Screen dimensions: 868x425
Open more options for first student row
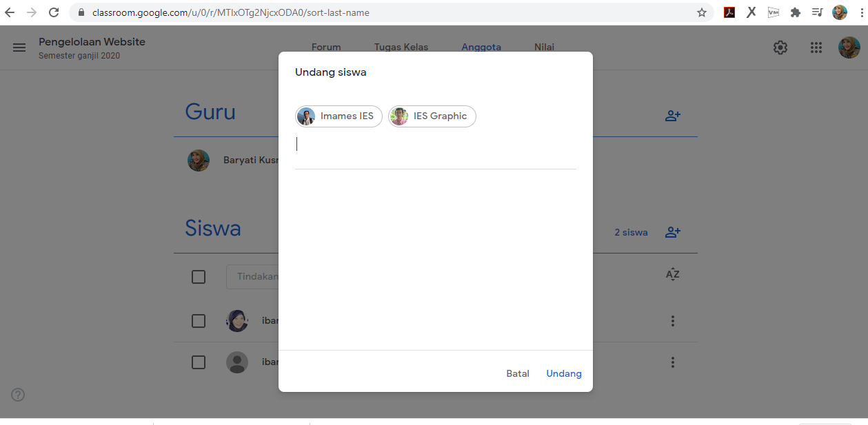click(x=673, y=321)
